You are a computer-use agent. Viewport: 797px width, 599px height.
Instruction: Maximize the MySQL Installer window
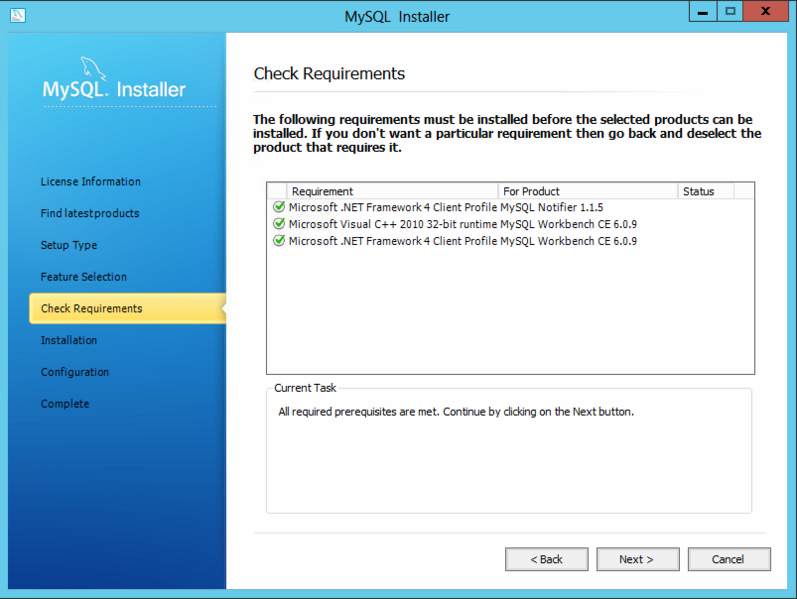[730, 11]
